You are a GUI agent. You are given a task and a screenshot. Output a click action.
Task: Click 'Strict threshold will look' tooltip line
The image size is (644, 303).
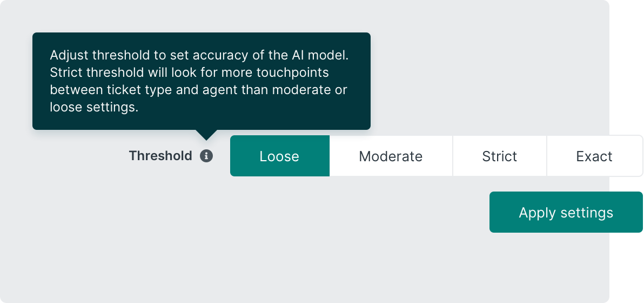tap(189, 73)
